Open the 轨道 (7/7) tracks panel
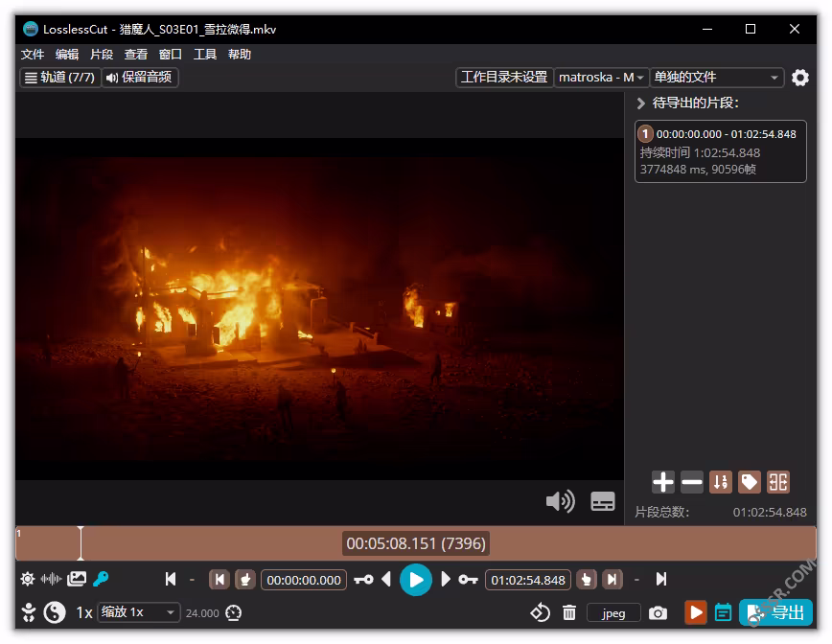Viewport: 832px width, 644px height. (x=60, y=78)
